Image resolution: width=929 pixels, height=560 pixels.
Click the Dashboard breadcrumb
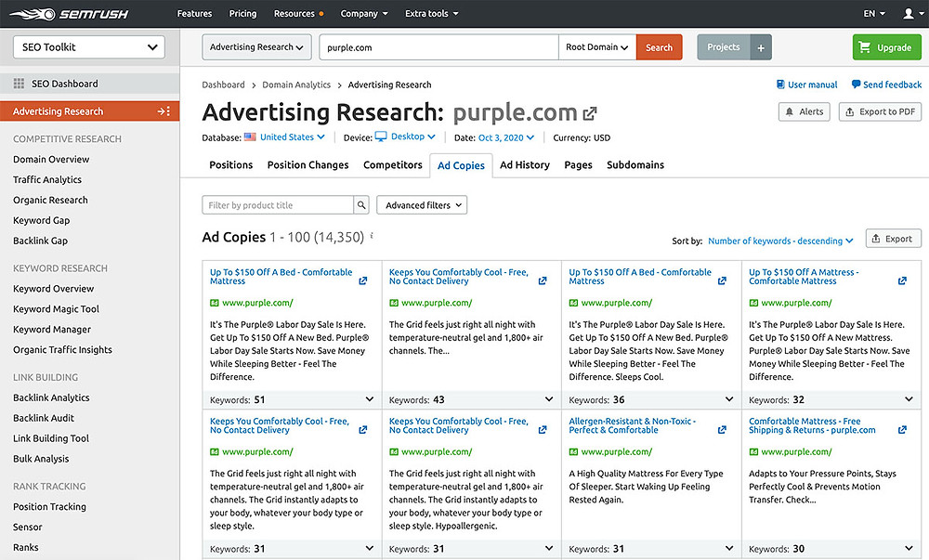point(223,85)
